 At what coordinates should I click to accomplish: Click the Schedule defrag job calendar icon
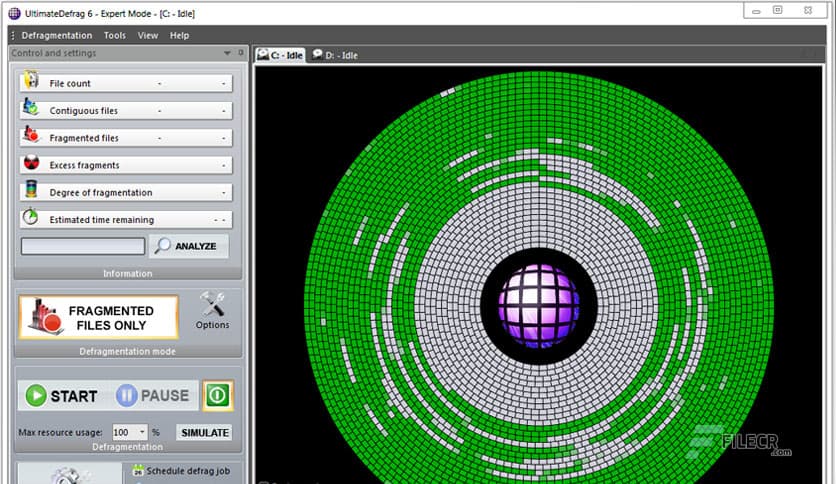[138, 470]
